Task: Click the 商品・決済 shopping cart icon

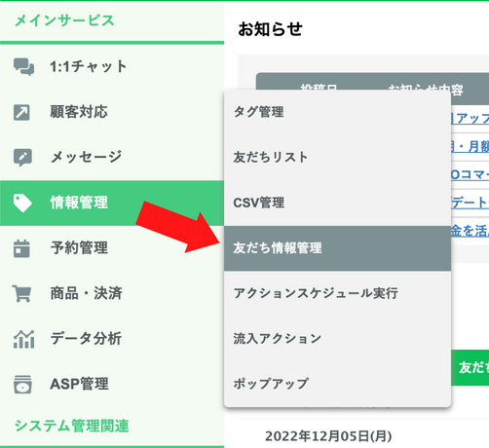Action: (x=21, y=293)
